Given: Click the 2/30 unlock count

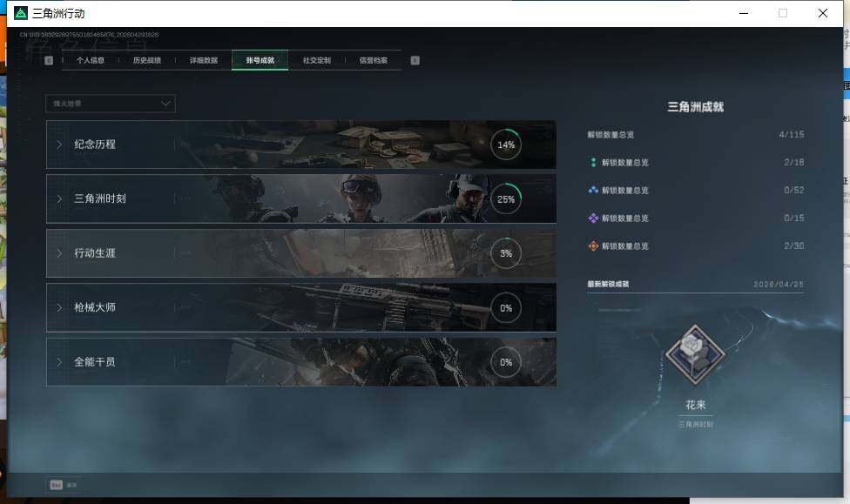Looking at the screenshot, I should point(794,245).
